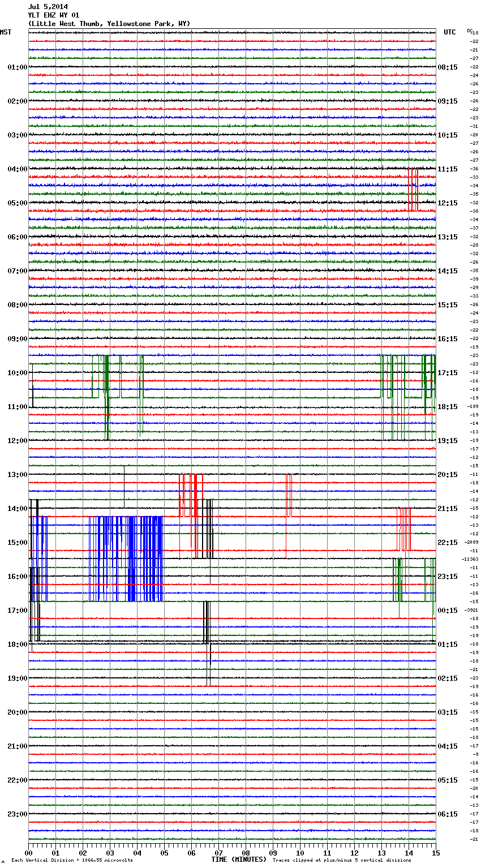Click the UTC time label "06:15"

coord(448,814)
